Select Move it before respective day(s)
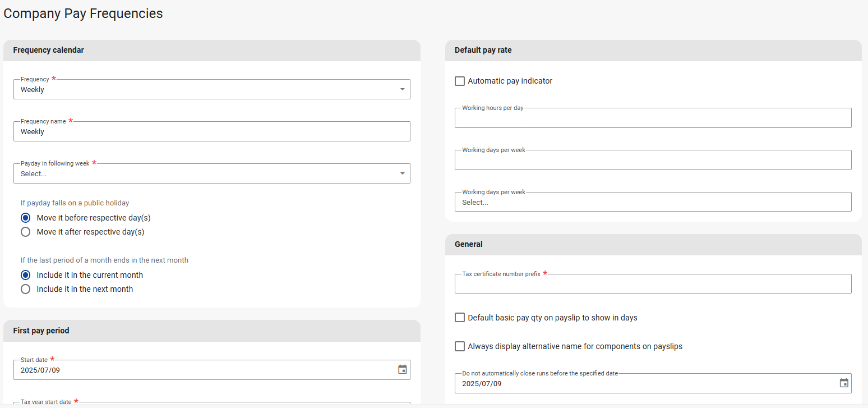 [x=26, y=218]
